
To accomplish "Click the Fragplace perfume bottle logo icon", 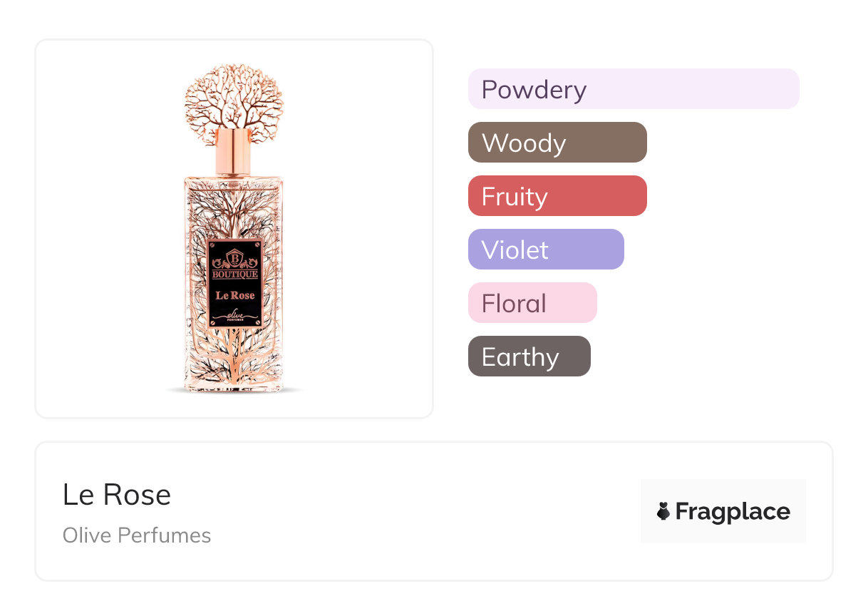I will tap(663, 511).
